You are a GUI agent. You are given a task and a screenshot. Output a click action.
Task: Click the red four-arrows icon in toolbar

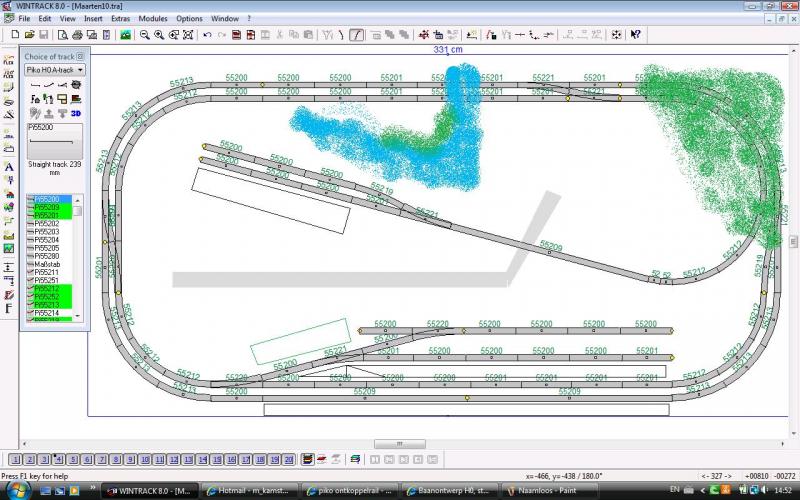click(x=423, y=35)
